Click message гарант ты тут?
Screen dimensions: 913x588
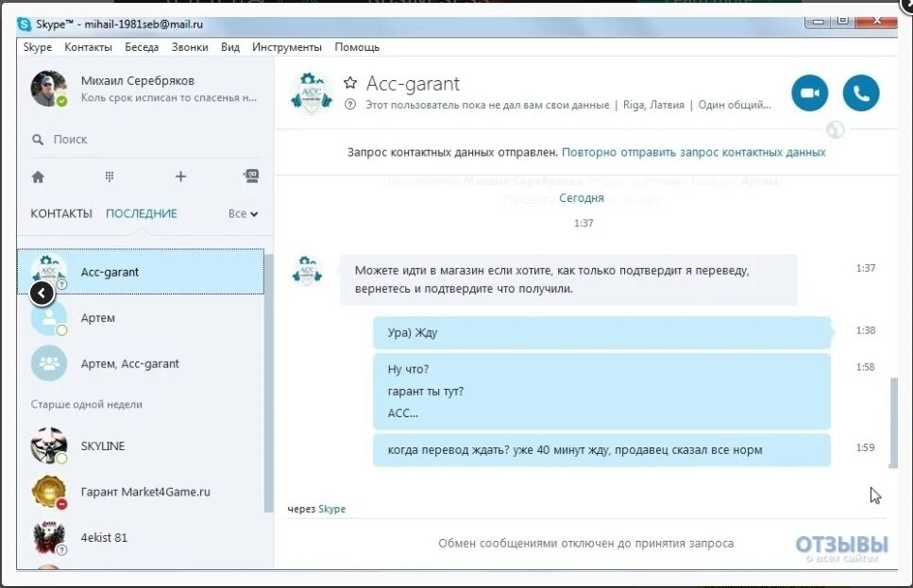(x=426, y=392)
